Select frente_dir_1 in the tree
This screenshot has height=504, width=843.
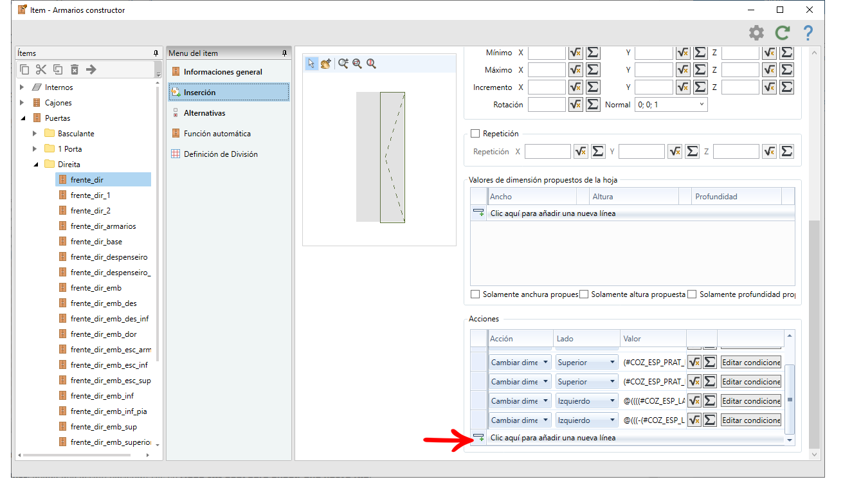(90, 195)
